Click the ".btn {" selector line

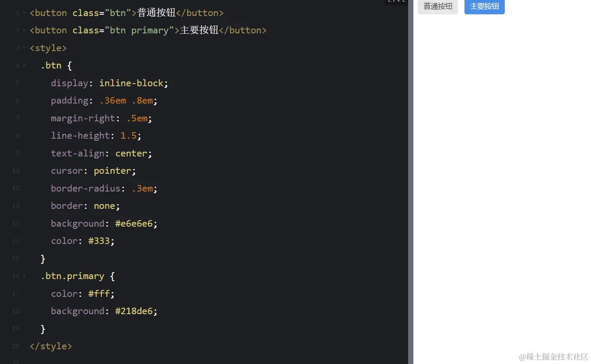[x=56, y=65]
